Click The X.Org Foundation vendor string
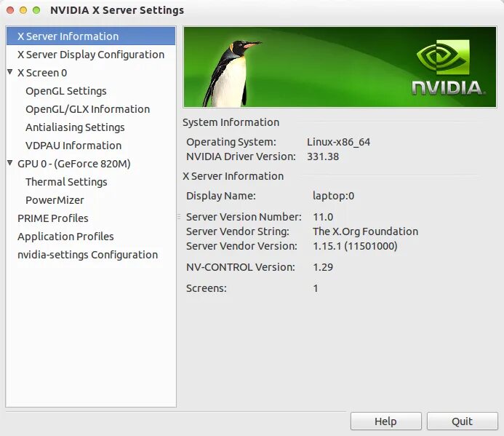The width and height of the screenshot is (504, 436). [366, 231]
